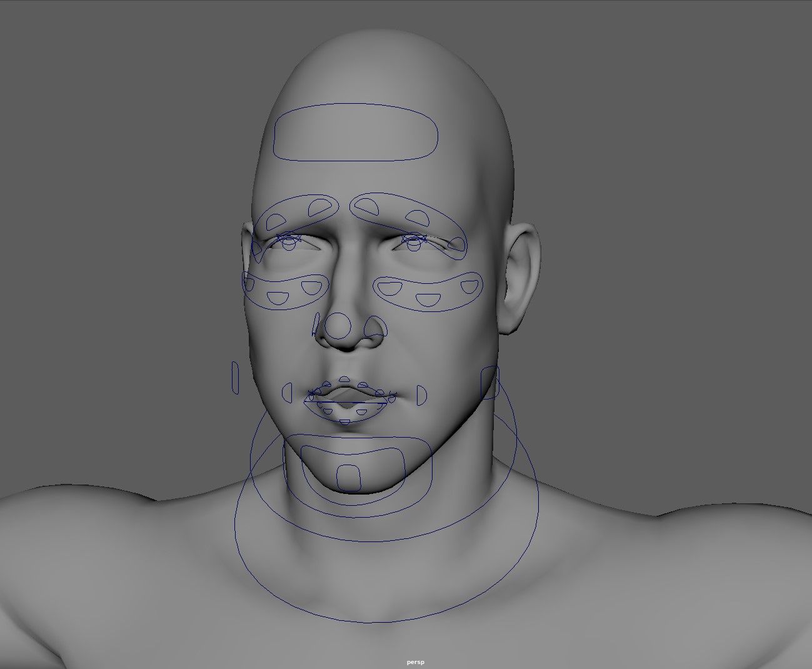
Task: Select the rounded jaw-side control at screen-right jawline
Action: [x=489, y=383]
